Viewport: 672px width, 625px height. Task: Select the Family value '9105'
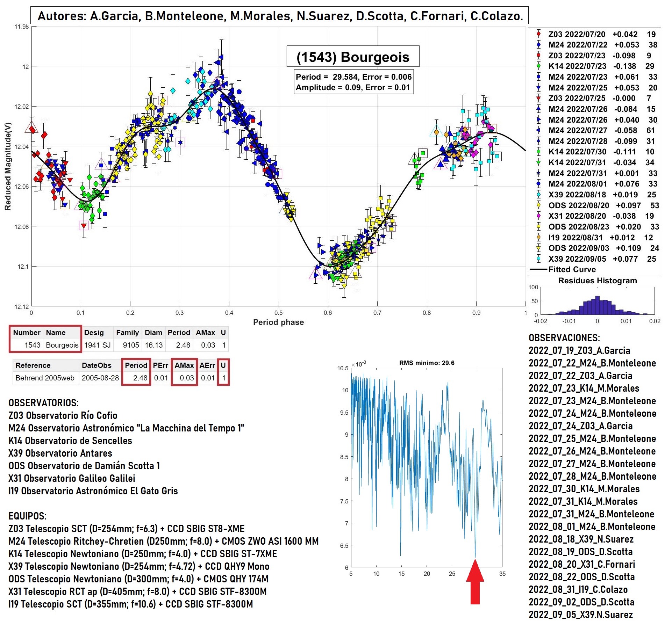131,345
